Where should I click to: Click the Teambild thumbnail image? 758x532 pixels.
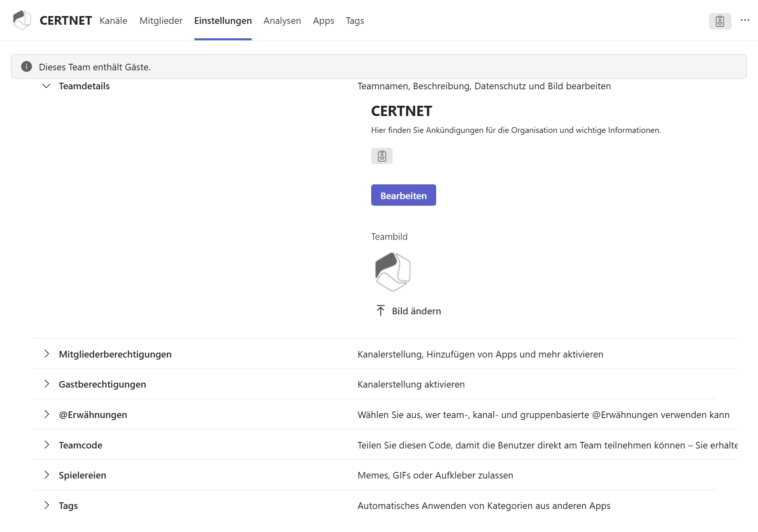[x=393, y=272]
